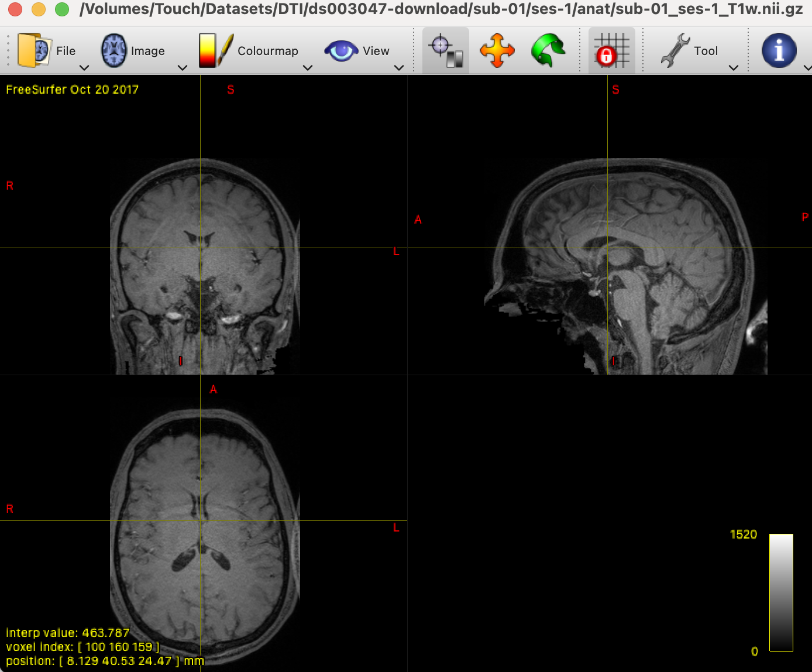Select the orange move arrows tool
Screen dimensions: 812x672
497,50
